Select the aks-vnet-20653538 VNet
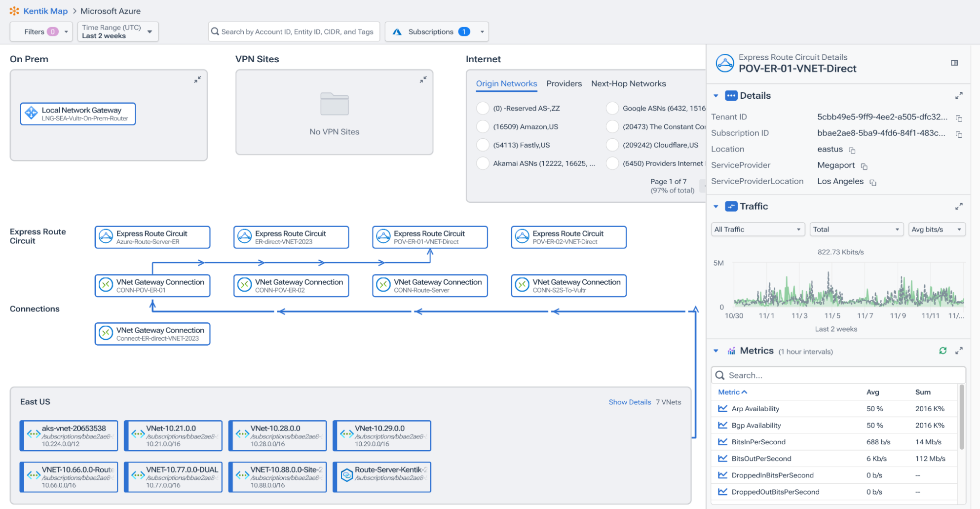The width and height of the screenshot is (980, 509). coord(69,435)
